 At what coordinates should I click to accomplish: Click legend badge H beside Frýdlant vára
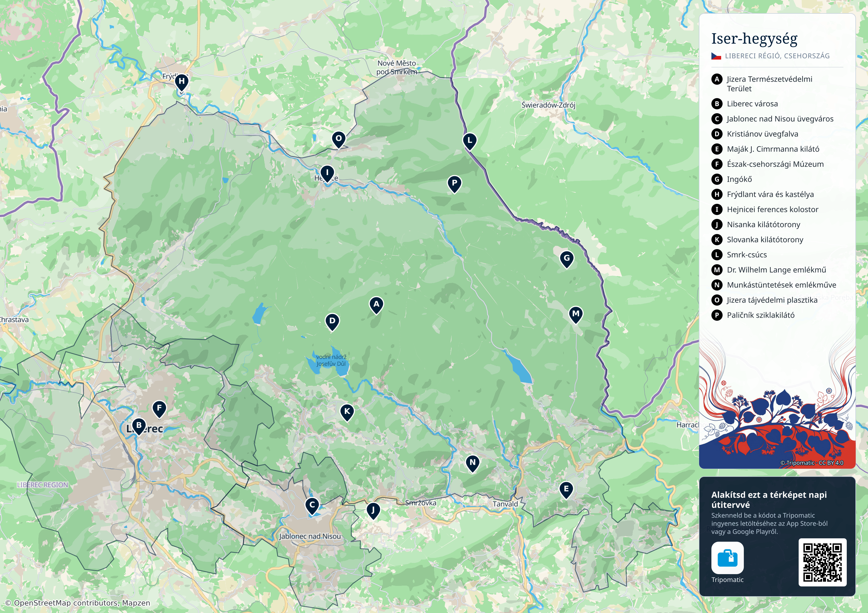click(717, 194)
